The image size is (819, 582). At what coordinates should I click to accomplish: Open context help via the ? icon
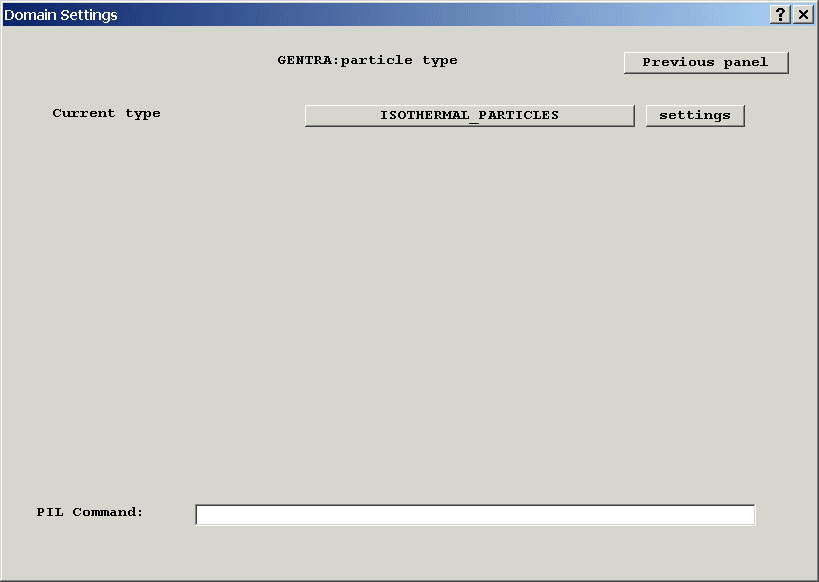781,15
